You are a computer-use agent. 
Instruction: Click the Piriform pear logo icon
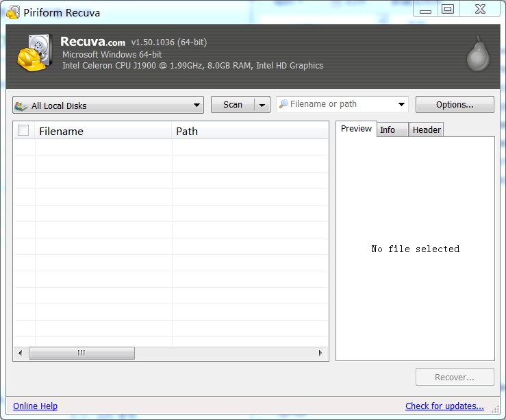tap(477, 55)
